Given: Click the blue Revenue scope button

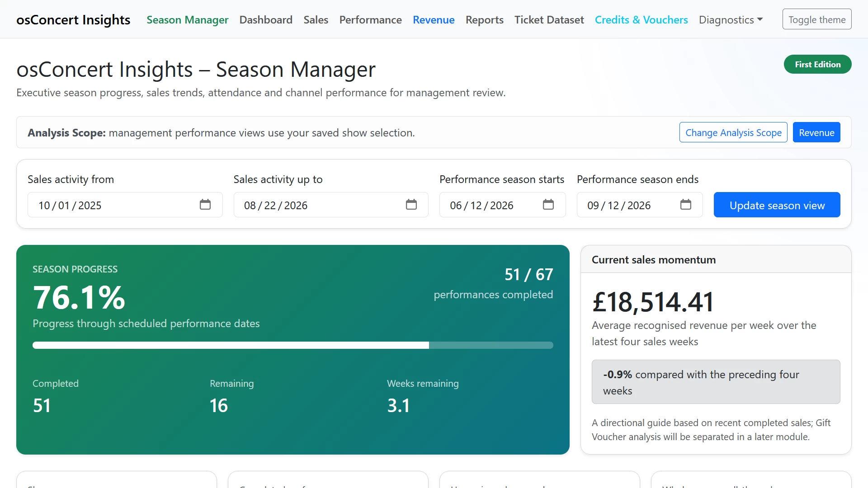Looking at the screenshot, I should [x=816, y=132].
